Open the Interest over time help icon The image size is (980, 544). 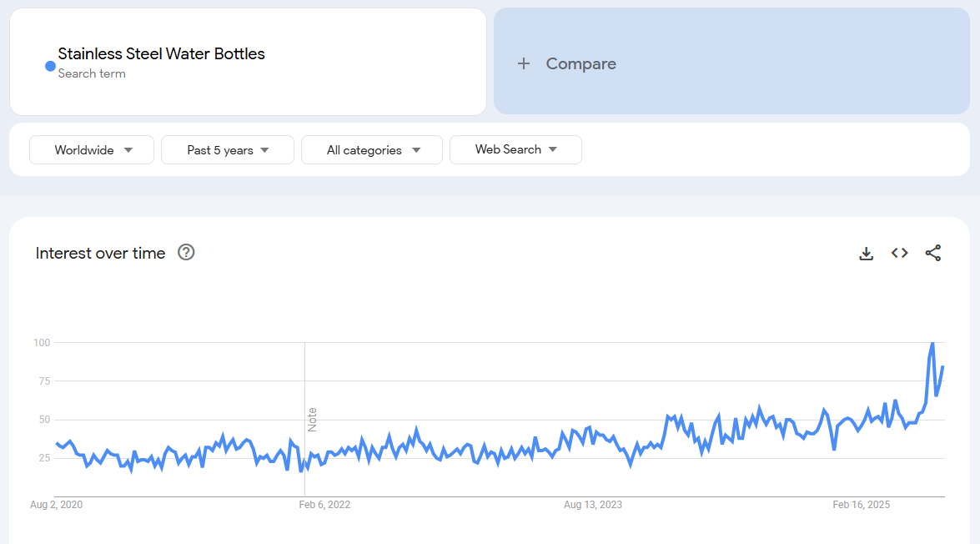pos(186,252)
